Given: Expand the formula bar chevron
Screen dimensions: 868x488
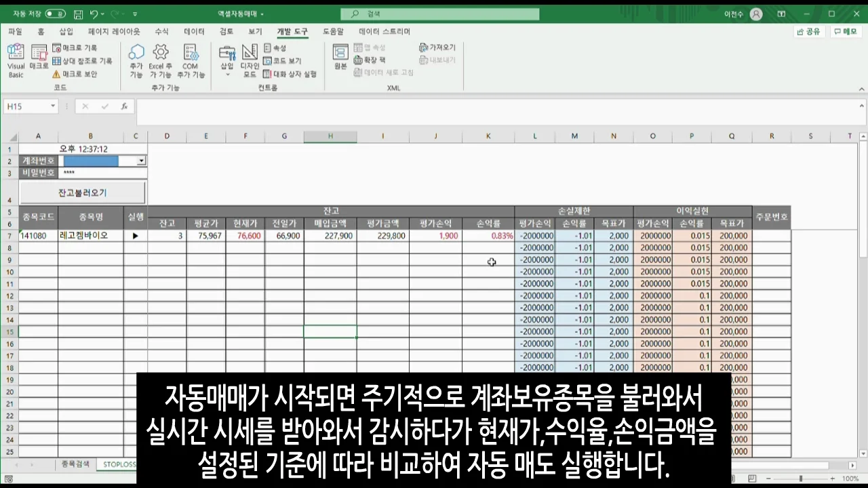Looking at the screenshot, I should pos(862,106).
